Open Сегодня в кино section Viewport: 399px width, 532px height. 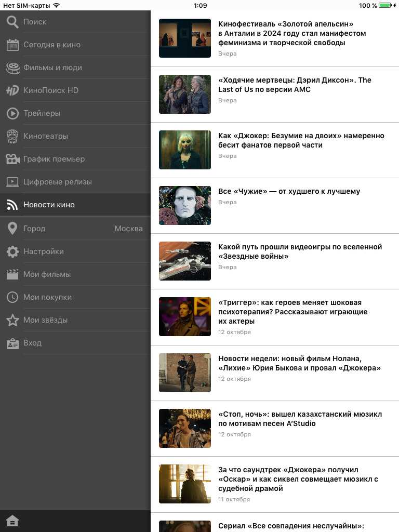pyautogui.click(x=75, y=45)
